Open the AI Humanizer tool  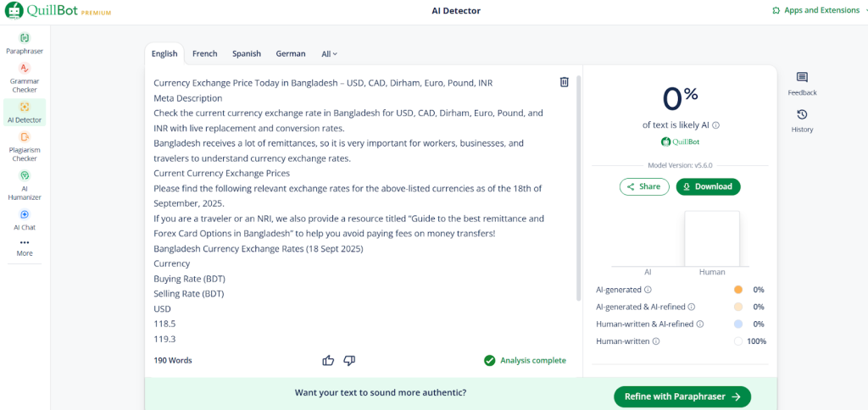pos(25,186)
